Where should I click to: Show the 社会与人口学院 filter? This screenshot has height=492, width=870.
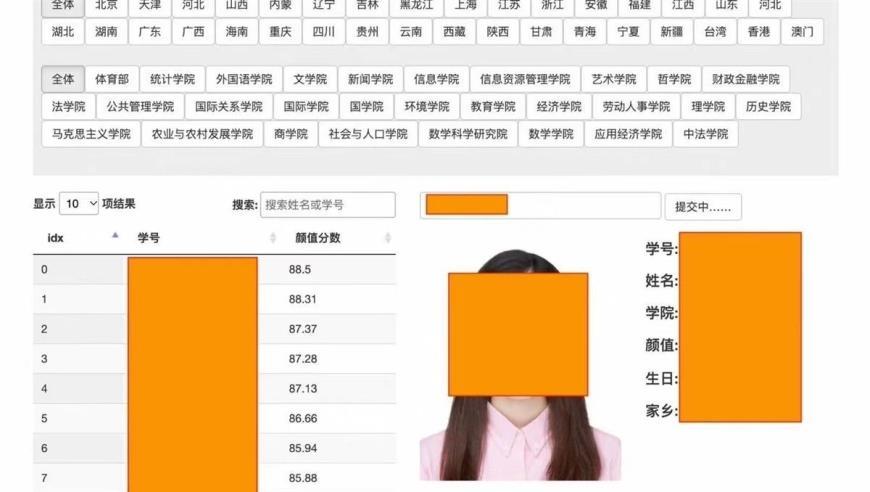pos(368,134)
